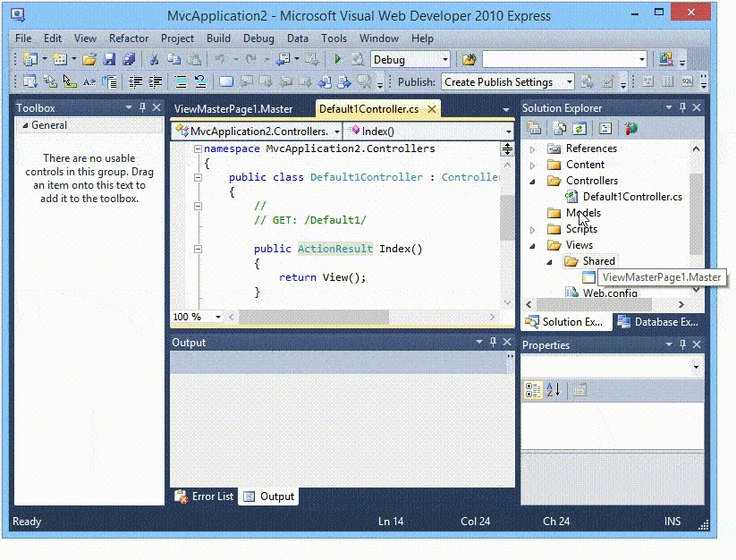Click the New Project toolbar icon
The width and height of the screenshot is (736, 560).
click(30, 60)
